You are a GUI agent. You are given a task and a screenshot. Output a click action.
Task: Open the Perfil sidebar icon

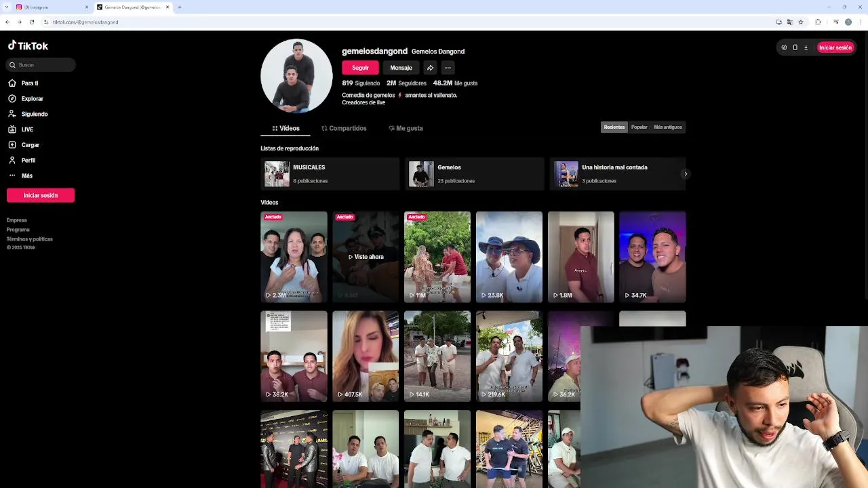[12, 160]
